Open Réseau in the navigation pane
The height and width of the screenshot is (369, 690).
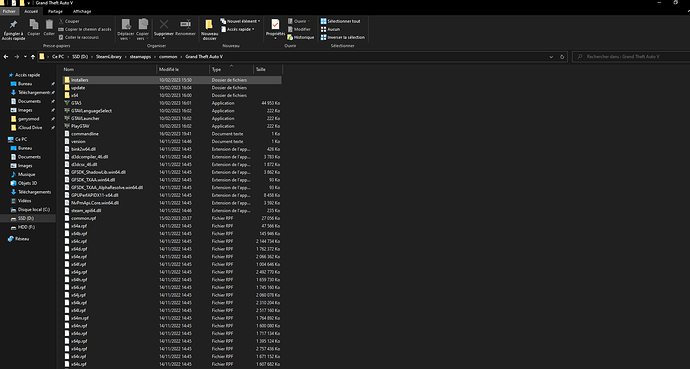pos(22,239)
